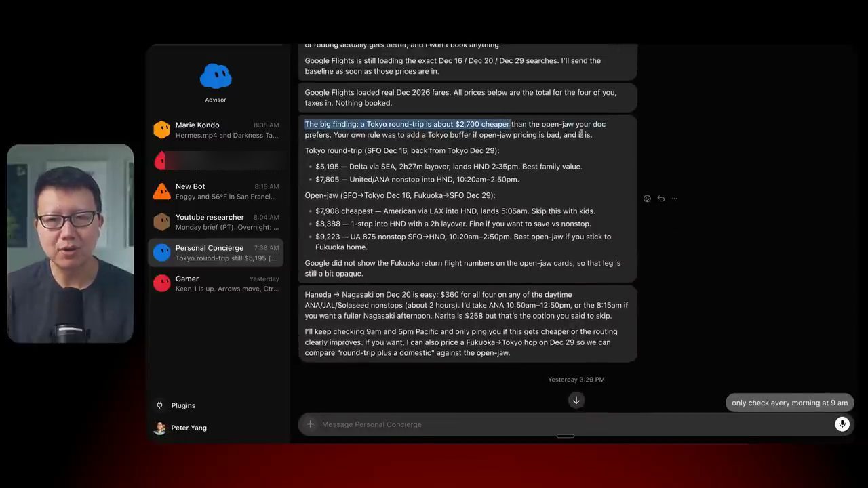Click the 'Google Flights loaded real Dec 2026 fares' message
Screen dimensions: 868x488
468,98
